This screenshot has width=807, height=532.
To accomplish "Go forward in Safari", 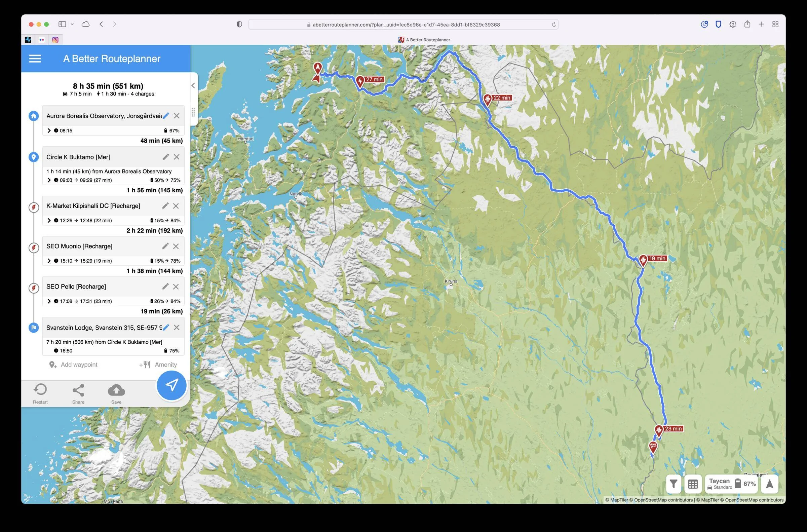I will point(115,24).
